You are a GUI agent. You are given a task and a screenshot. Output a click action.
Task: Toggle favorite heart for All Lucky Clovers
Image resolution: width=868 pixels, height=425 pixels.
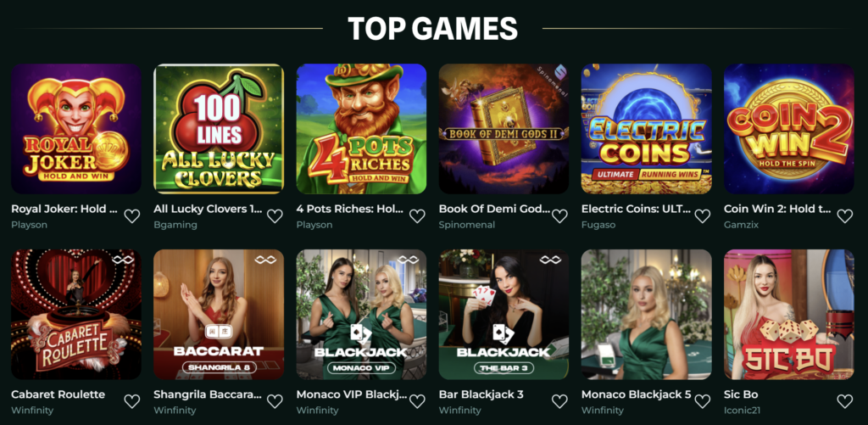[275, 216]
